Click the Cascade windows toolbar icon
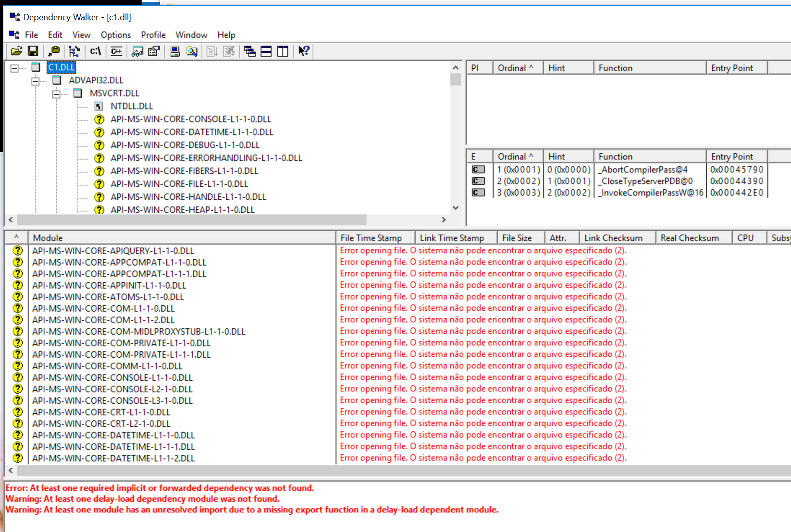The width and height of the screenshot is (791, 532). pos(249,51)
